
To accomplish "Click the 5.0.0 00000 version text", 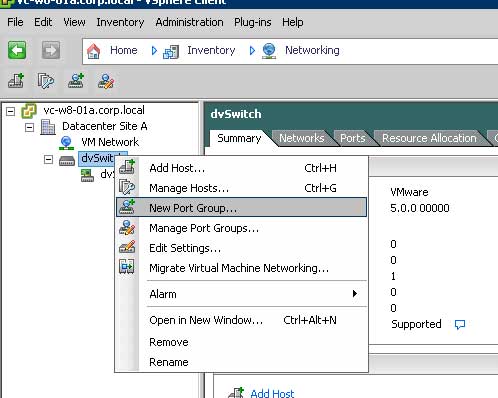I will pyautogui.click(x=420, y=208).
